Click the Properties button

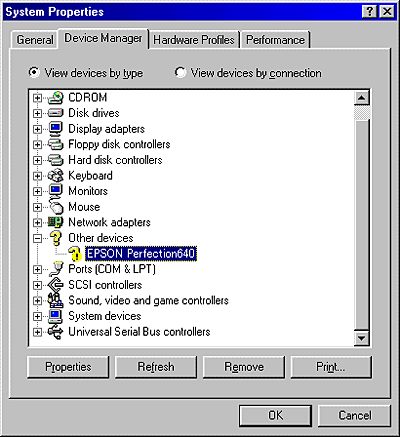point(68,367)
